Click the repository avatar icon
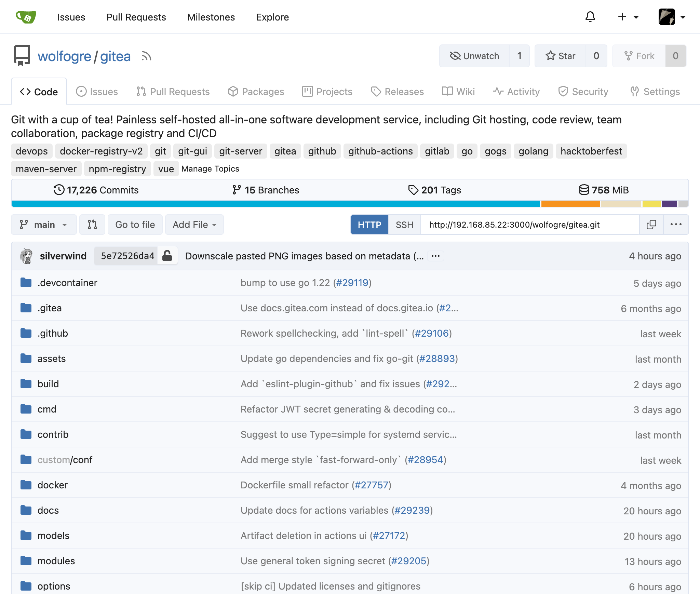 click(x=22, y=55)
